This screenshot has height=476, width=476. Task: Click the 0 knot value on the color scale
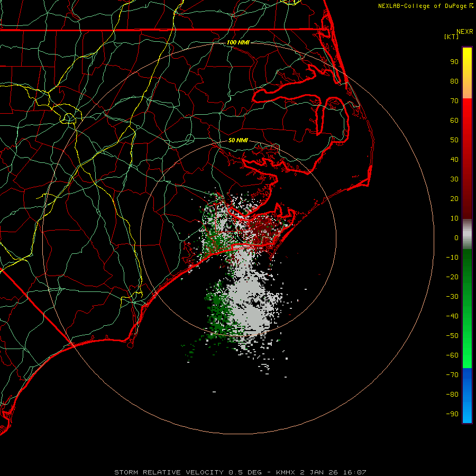[456, 237]
